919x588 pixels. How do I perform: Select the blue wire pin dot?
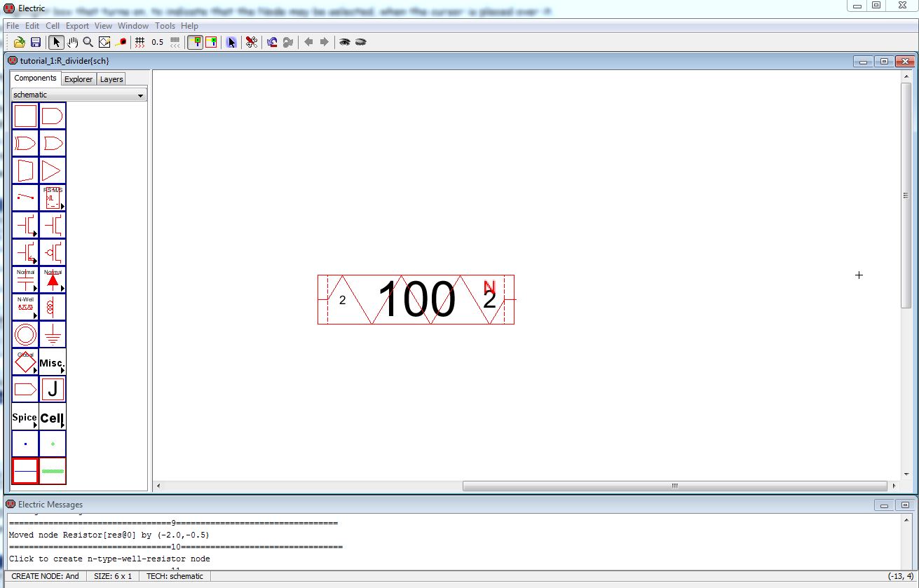pos(25,444)
